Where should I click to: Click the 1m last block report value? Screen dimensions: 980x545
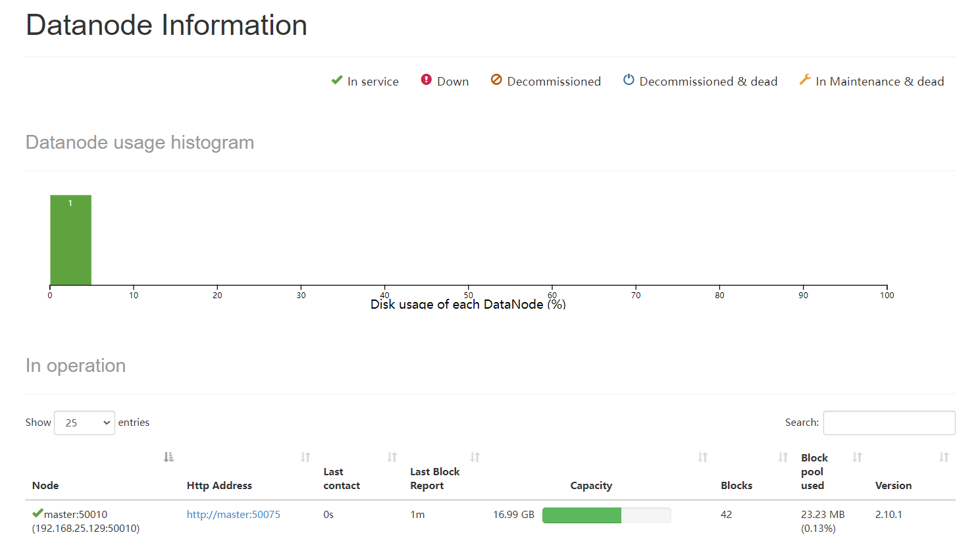417,514
